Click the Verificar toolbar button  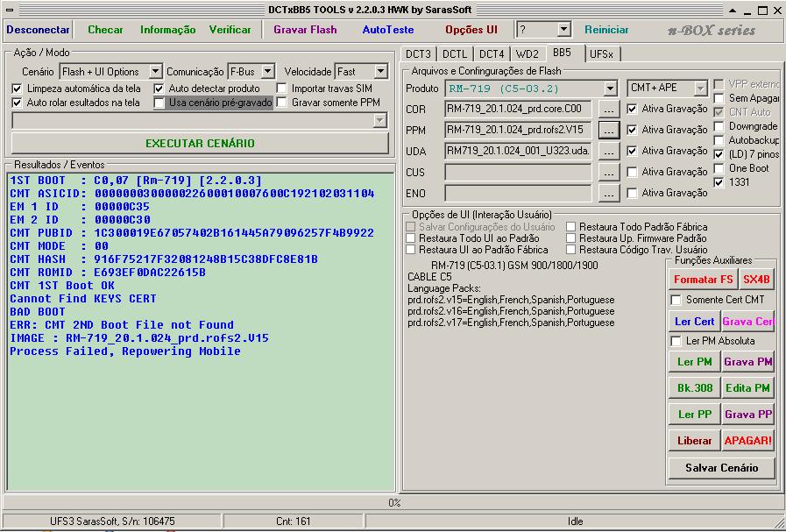pyautogui.click(x=230, y=30)
